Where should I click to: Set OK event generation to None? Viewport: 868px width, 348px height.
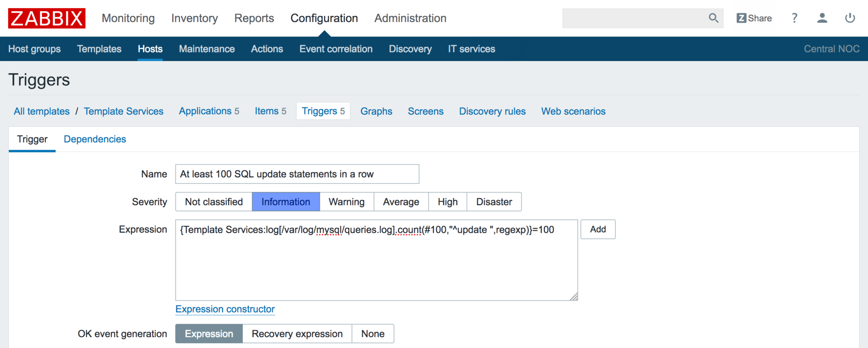pyautogui.click(x=373, y=334)
